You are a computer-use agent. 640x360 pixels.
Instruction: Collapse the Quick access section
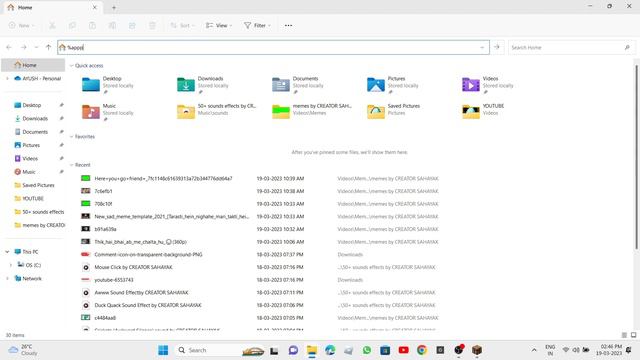tap(71, 66)
